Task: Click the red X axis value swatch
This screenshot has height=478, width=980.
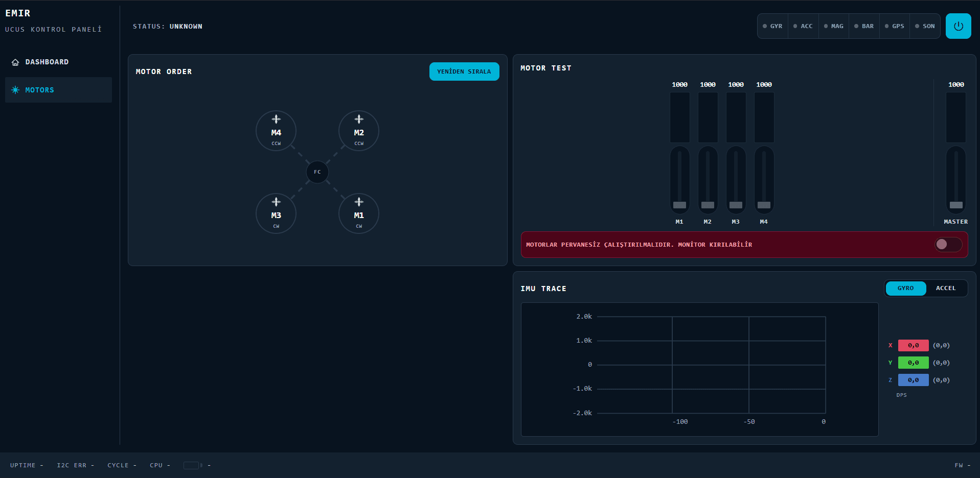Action: pyautogui.click(x=913, y=346)
